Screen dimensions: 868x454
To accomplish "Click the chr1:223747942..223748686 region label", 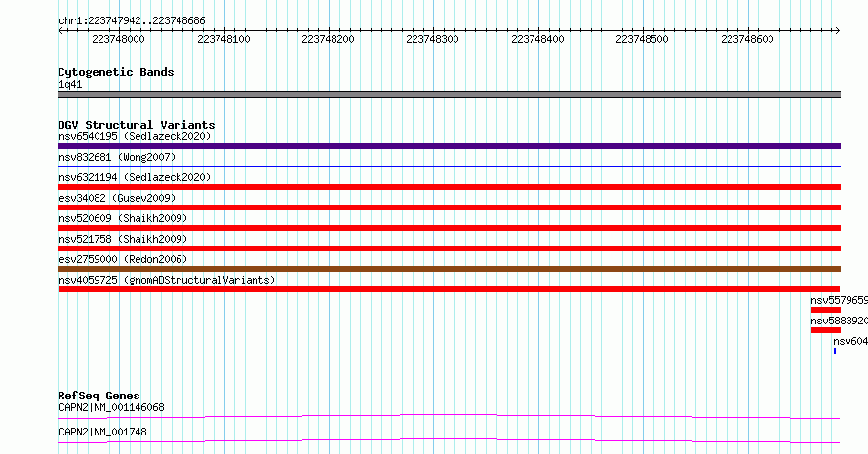I will [x=132, y=21].
